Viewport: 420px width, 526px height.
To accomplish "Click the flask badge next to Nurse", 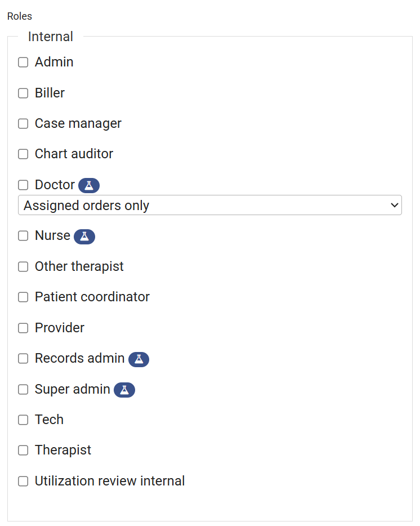I will coord(84,237).
